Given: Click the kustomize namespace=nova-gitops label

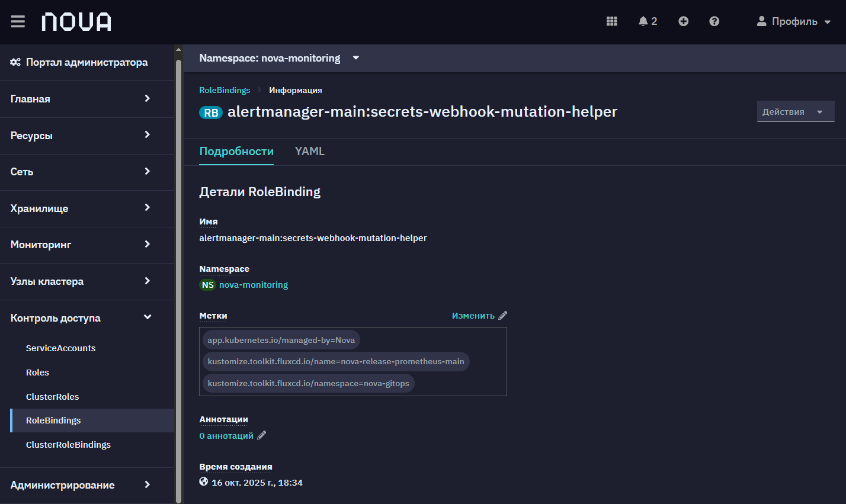Looking at the screenshot, I should point(308,383).
